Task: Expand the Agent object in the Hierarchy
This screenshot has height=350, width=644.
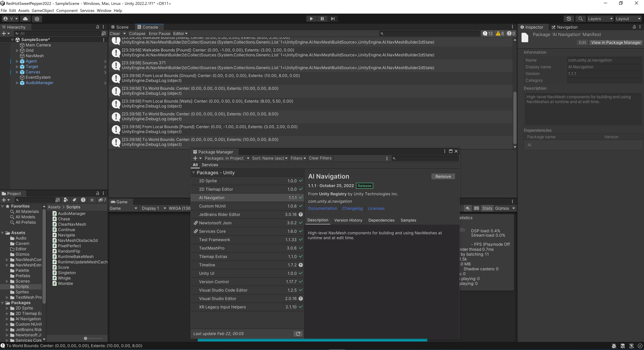Action: [17, 61]
